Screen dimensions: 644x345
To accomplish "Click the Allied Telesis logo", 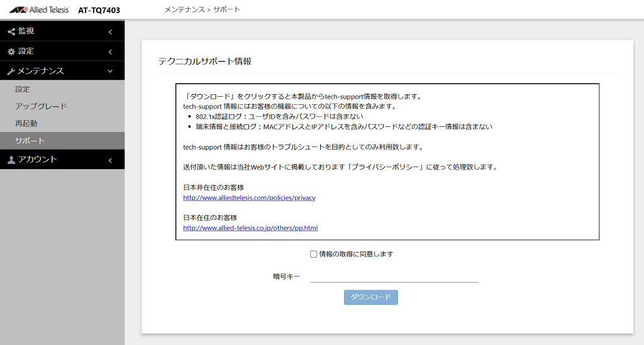I will pos(39,10).
